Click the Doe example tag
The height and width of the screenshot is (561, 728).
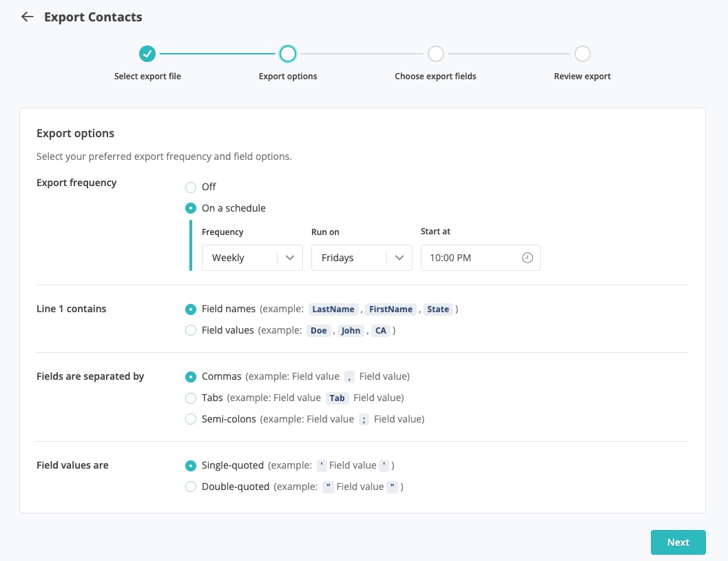tap(318, 330)
